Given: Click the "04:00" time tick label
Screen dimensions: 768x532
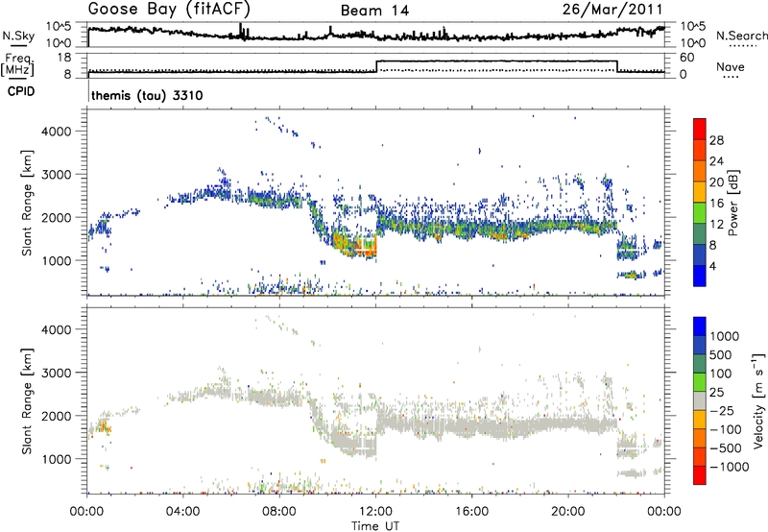Looking at the screenshot, I should tap(183, 512).
